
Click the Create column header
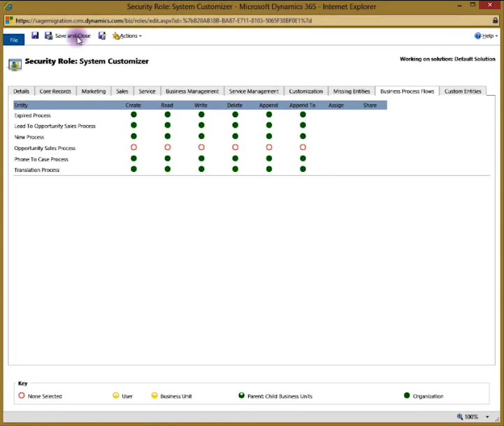[133, 105]
